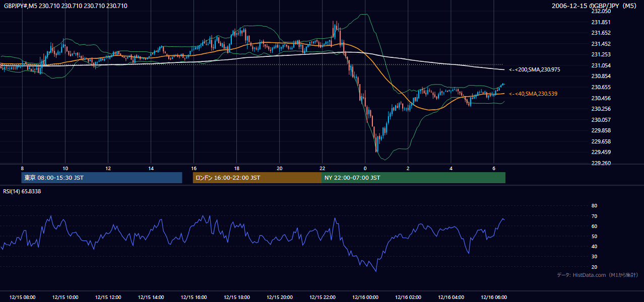Click the RSI axis level 70
This screenshot has height=302, width=644.
[x=594, y=216]
